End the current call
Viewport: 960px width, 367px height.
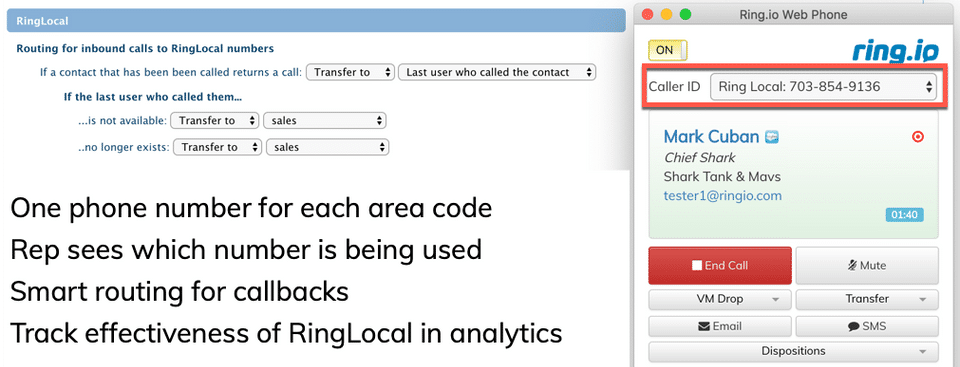coord(719,265)
